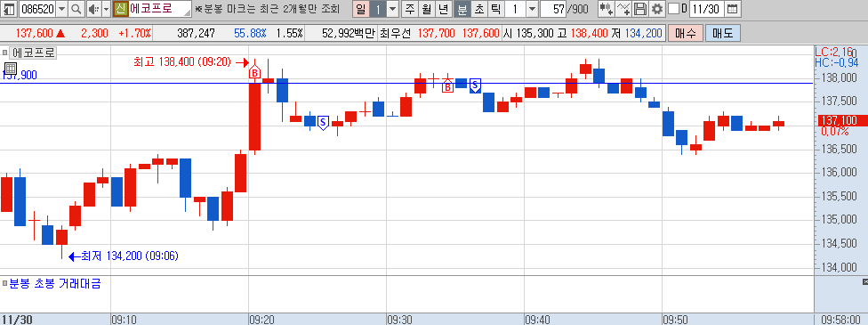Toggle the D checkbox

point(673,9)
